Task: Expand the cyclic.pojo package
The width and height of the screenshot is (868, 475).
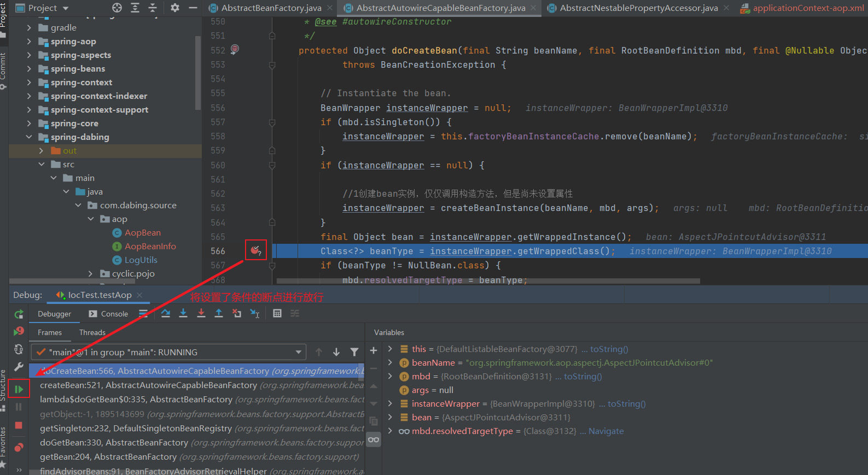Action: (91, 273)
